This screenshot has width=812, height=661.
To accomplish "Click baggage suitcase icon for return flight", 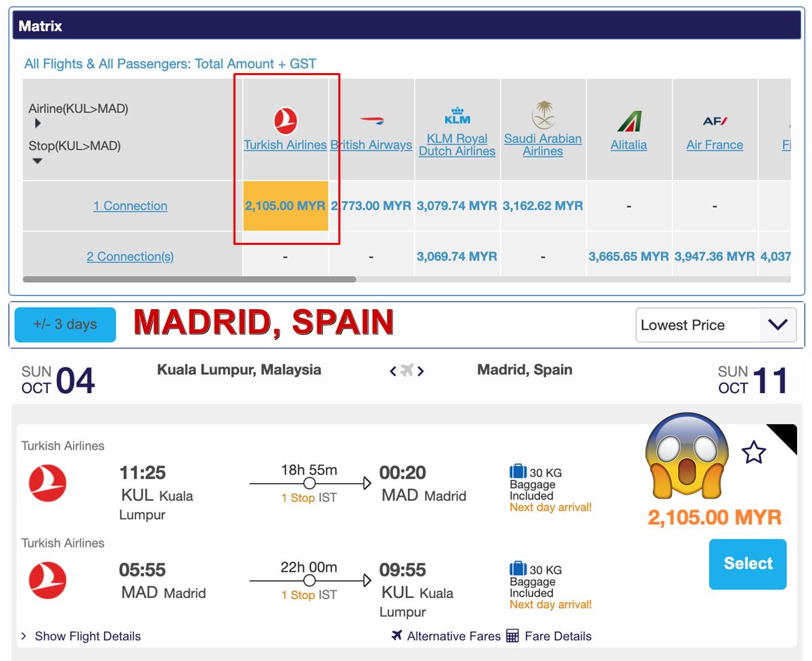I will (x=518, y=568).
